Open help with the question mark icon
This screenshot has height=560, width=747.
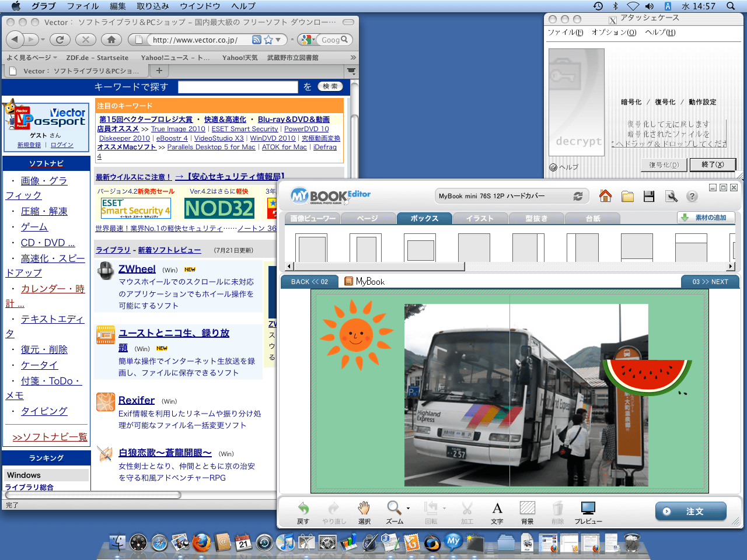(x=692, y=197)
